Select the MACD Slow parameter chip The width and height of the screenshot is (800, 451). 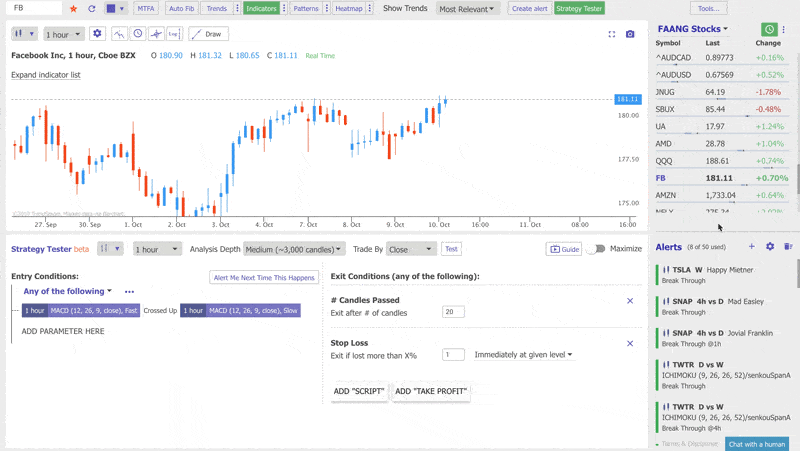coord(240,310)
